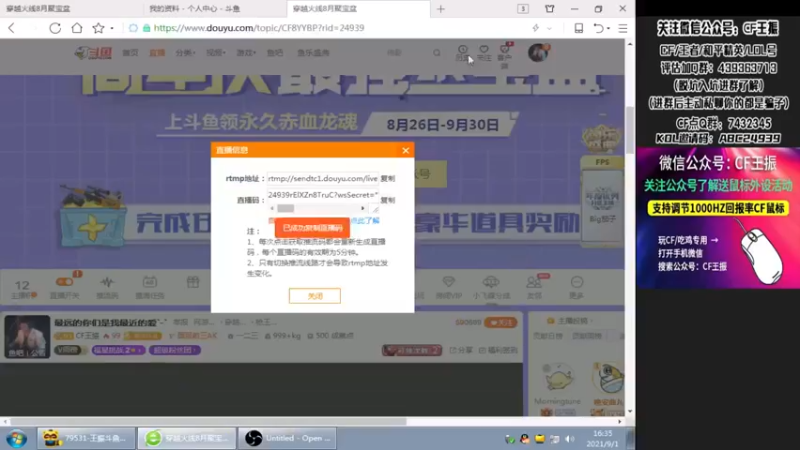The width and height of the screenshot is (800, 450).
Task: Expand the 分类 navigation dropdown
Action: coord(185,53)
